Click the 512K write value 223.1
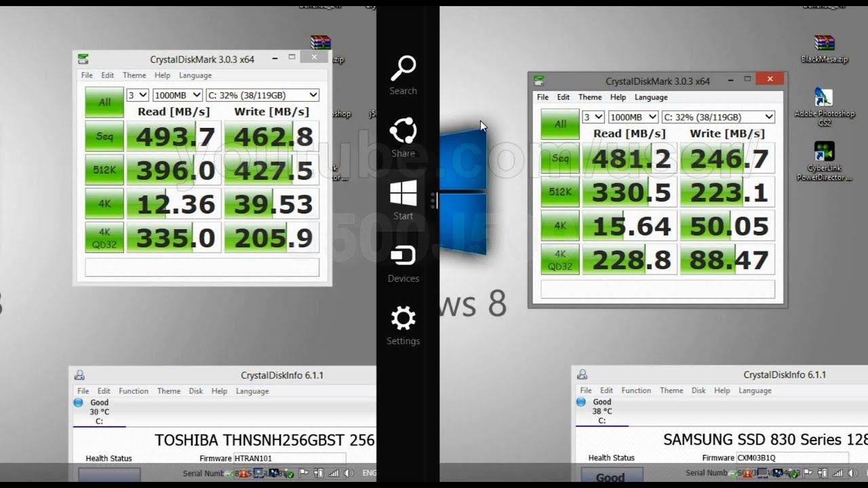Screen dimensions: 868x488 click(728, 192)
